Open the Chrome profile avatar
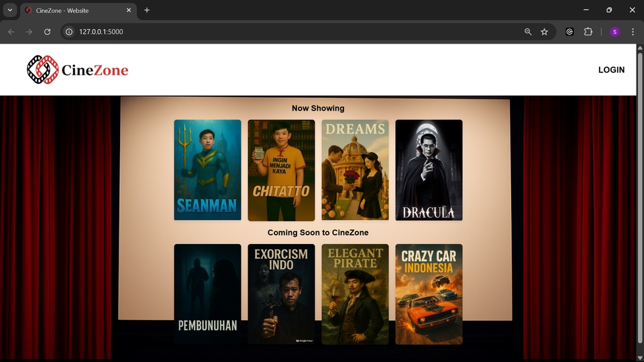This screenshot has height=362, width=644. (x=614, y=32)
